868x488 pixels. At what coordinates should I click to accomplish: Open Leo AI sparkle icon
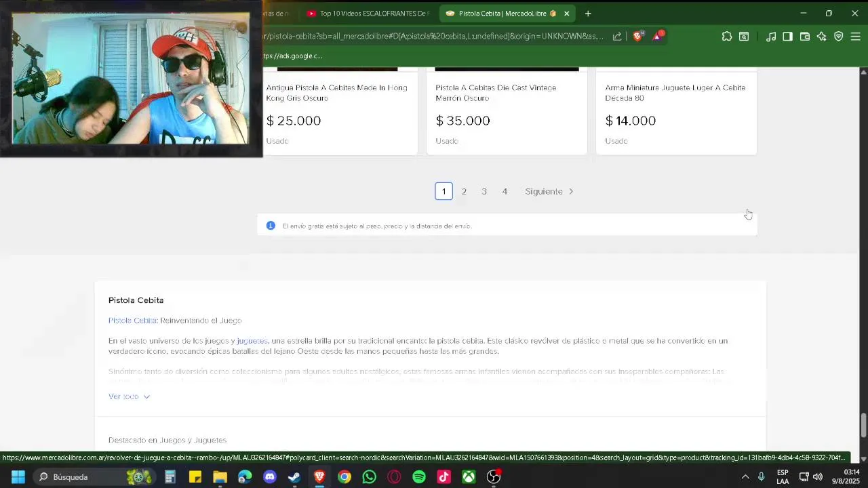pos(822,37)
